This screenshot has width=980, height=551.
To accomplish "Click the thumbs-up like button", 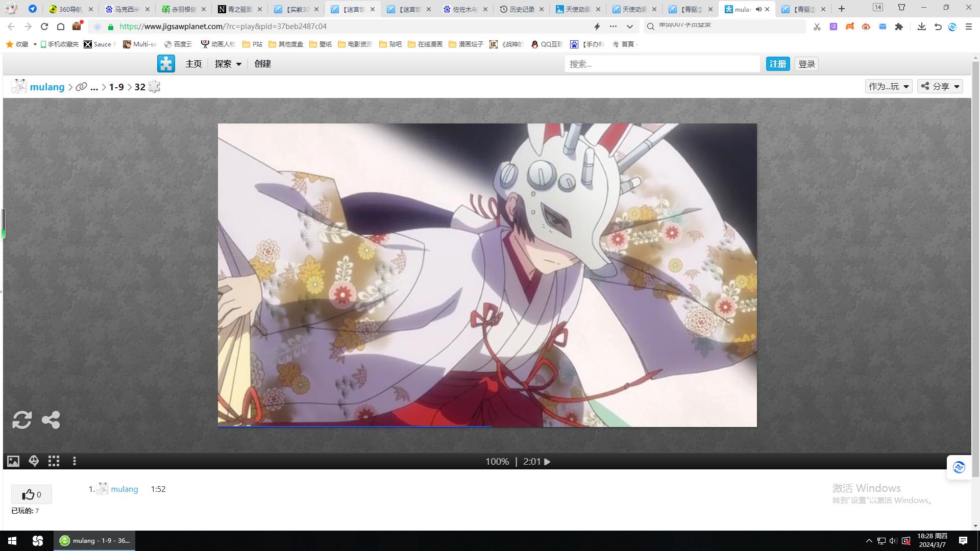I will [x=31, y=494].
